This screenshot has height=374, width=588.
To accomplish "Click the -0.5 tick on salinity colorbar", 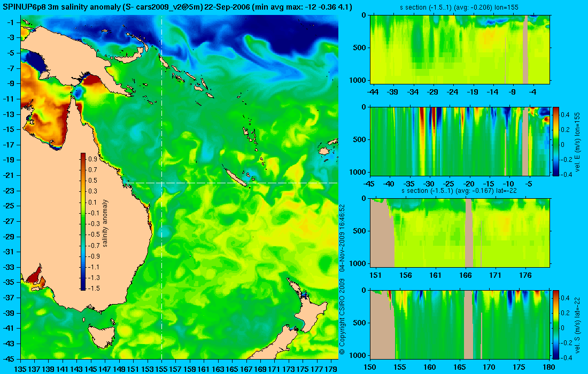I will [94, 235].
